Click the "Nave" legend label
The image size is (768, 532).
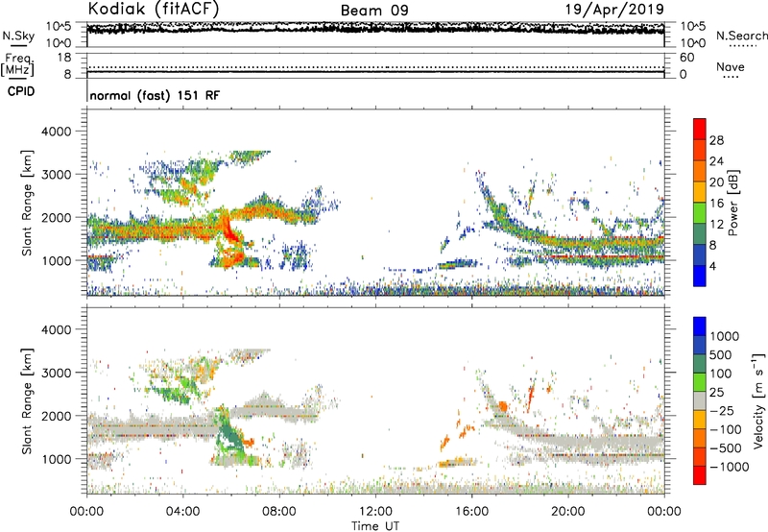pyautogui.click(x=731, y=66)
